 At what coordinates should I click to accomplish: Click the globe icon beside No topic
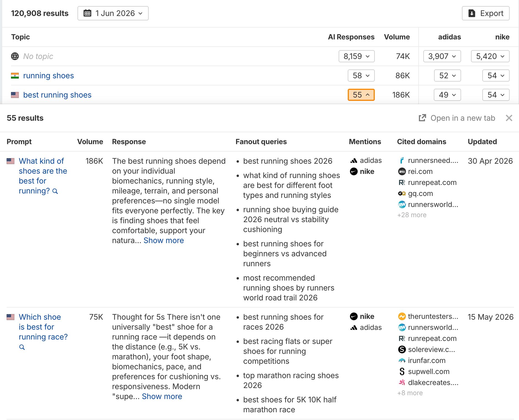(x=15, y=56)
